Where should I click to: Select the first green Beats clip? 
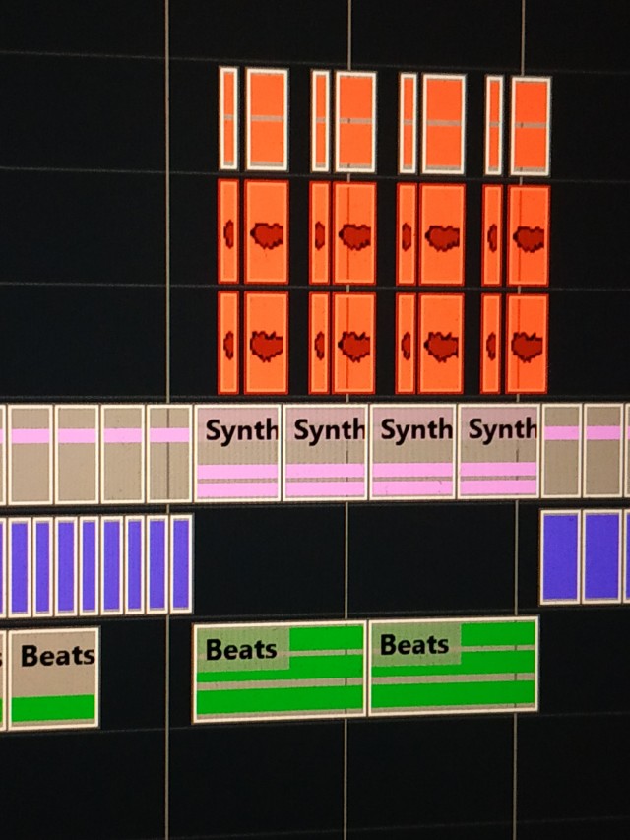tap(280, 671)
